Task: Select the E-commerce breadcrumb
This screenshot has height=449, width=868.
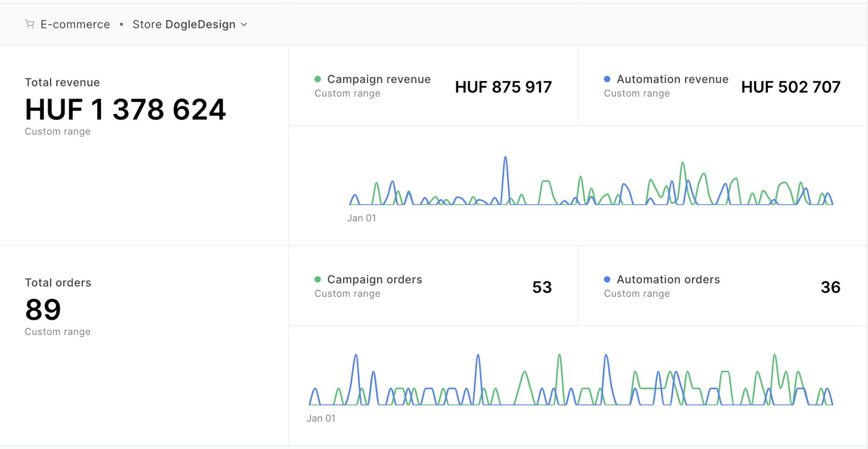Action: 75,24
